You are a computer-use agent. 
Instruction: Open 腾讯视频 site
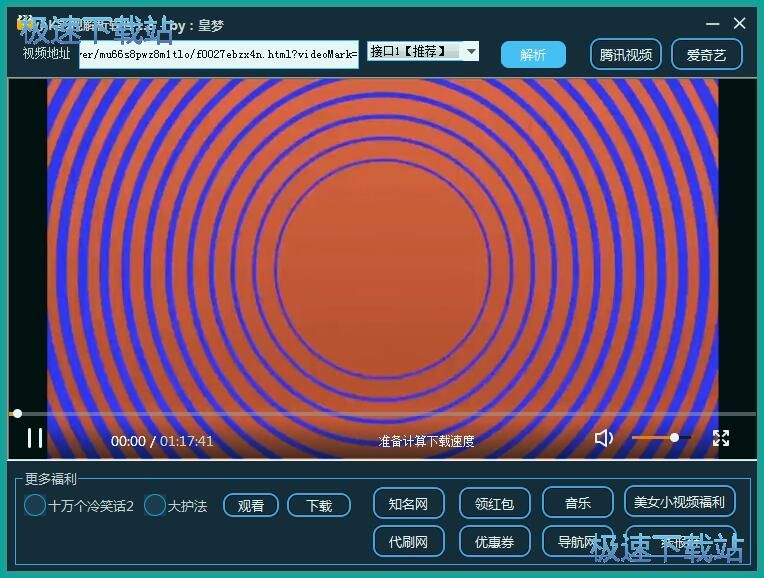click(x=625, y=55)
